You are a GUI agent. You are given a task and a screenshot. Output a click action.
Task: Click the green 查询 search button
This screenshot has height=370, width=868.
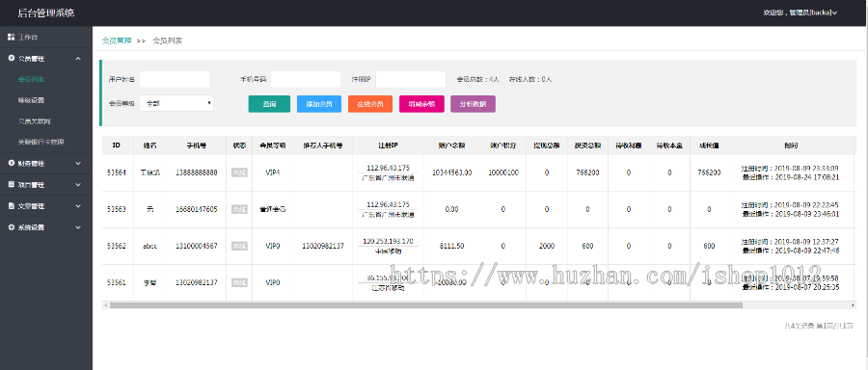pyautogui.click(x=269, y=104)
